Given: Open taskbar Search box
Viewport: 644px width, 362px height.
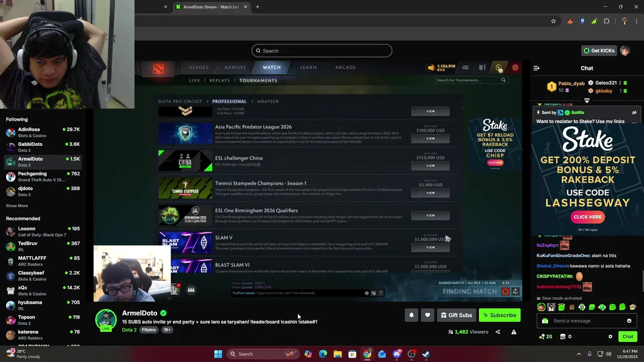Looking at the screenshot, I should coord(262,354).
